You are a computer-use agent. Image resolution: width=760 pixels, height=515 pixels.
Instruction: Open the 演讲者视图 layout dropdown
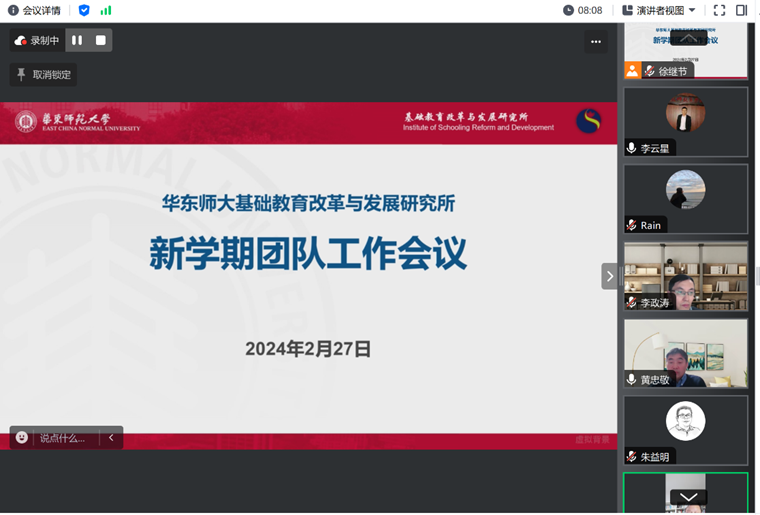[659, 10]
